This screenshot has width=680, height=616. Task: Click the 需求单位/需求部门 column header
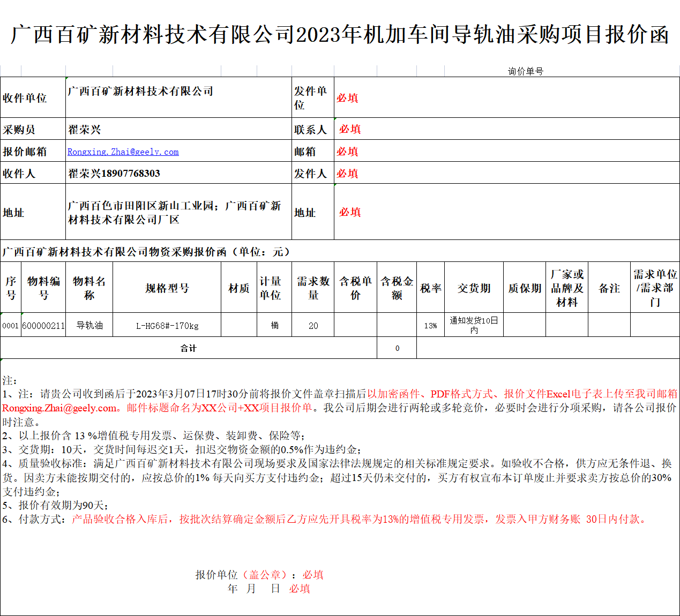tap(655, 288)
